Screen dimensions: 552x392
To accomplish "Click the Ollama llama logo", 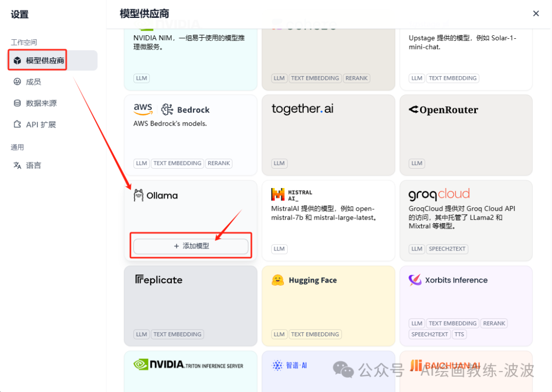I will [x=139, y=195].
